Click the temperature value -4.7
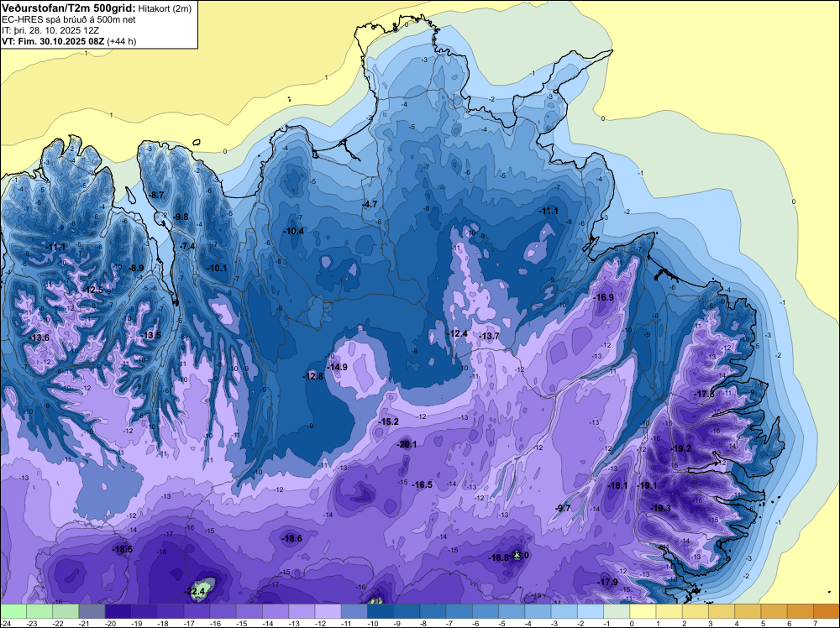The image size is (840, 628). click(x=369, y=204)
